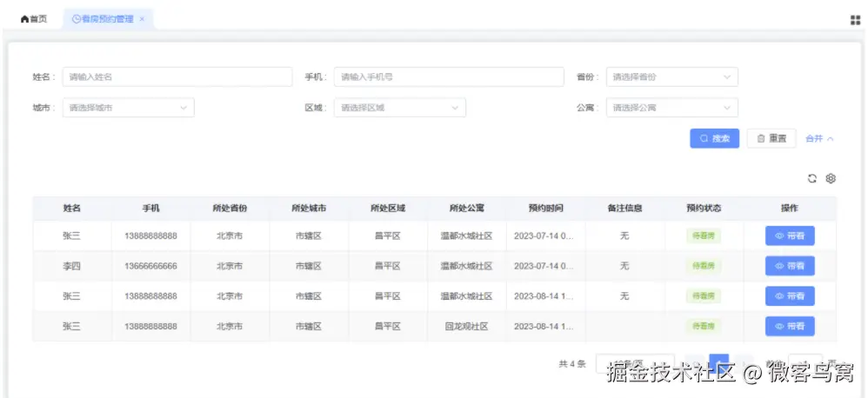
Task: Click the 姓名 column header in the table
Action: (x=72, y=209)
